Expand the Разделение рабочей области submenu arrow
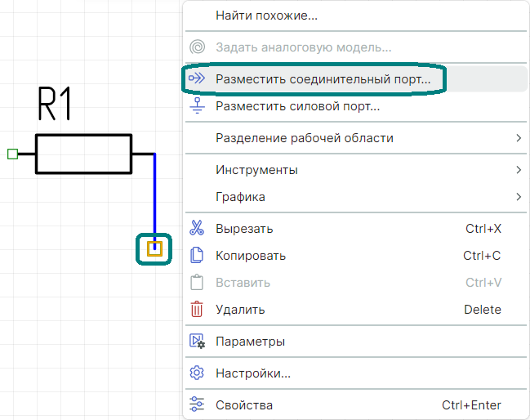The height and width of the screenshot is (420, 530). [519, 138]
